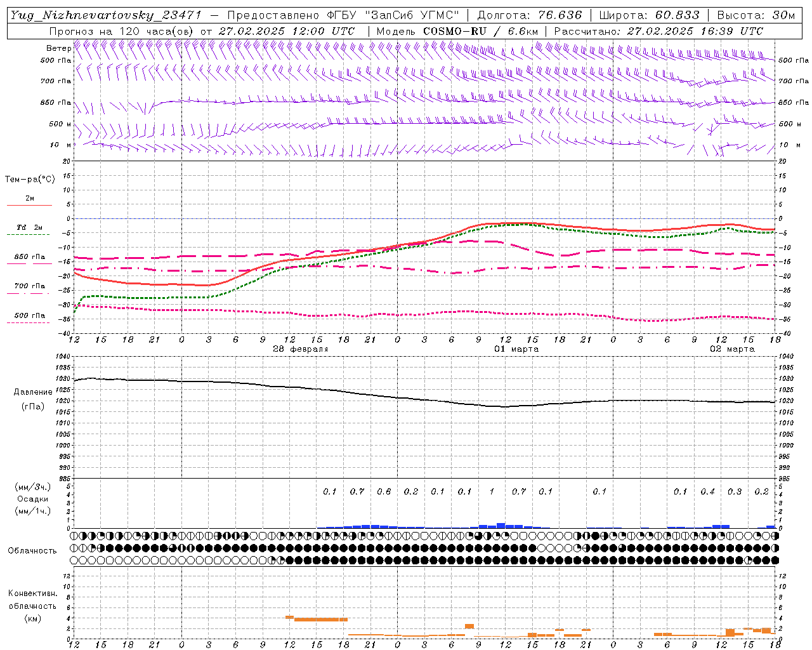Click the 0.4 precipitation value
Viewport: 812px width, 650px height.
[707, 492]
